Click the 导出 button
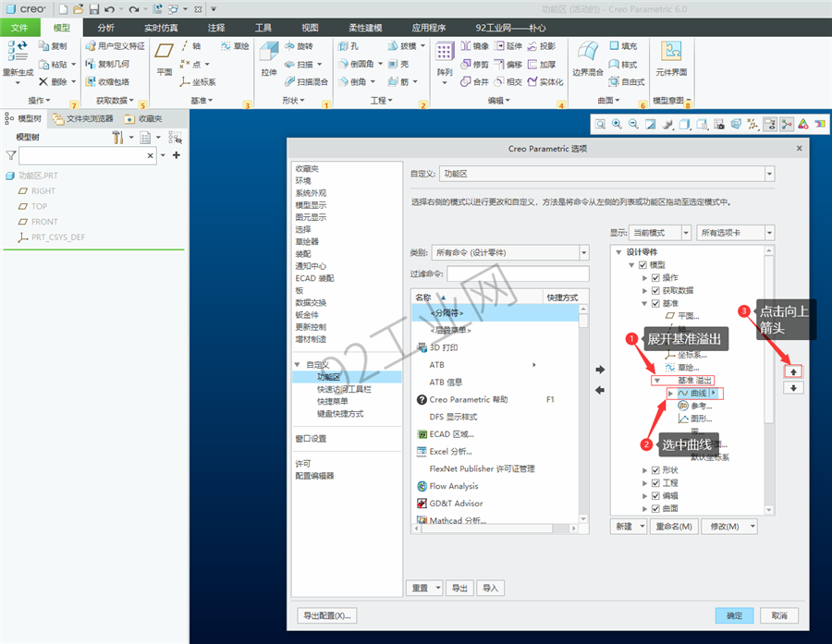832x644 pixels. 459,588
